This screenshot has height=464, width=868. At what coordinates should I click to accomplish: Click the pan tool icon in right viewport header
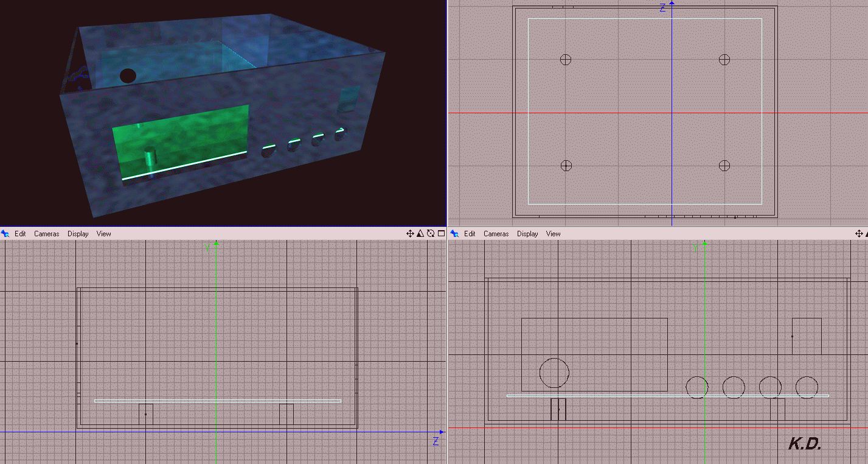859,233
